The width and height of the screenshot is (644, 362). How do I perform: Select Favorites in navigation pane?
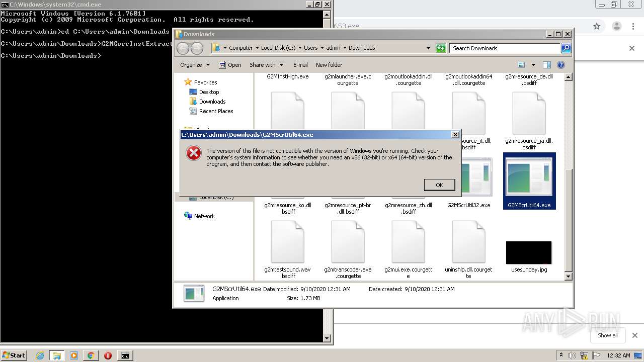click(x=201, y=82)
